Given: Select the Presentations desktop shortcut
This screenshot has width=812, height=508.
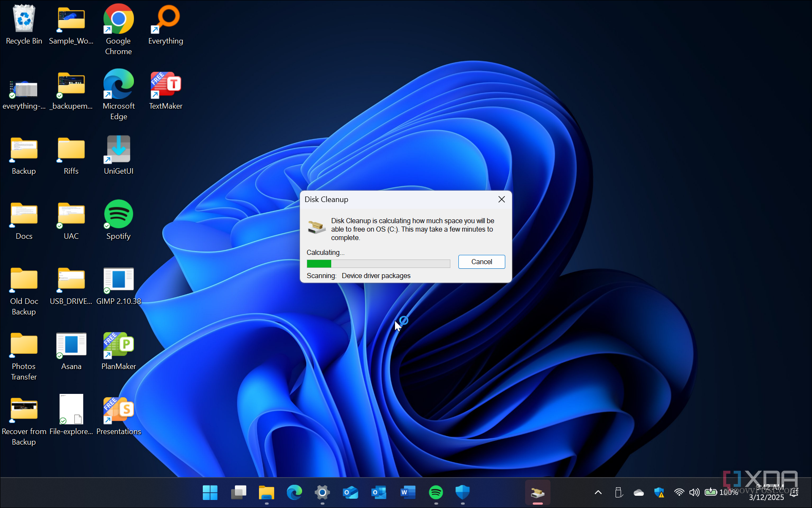Looking at the screenshot, I should tap(119, 416).
